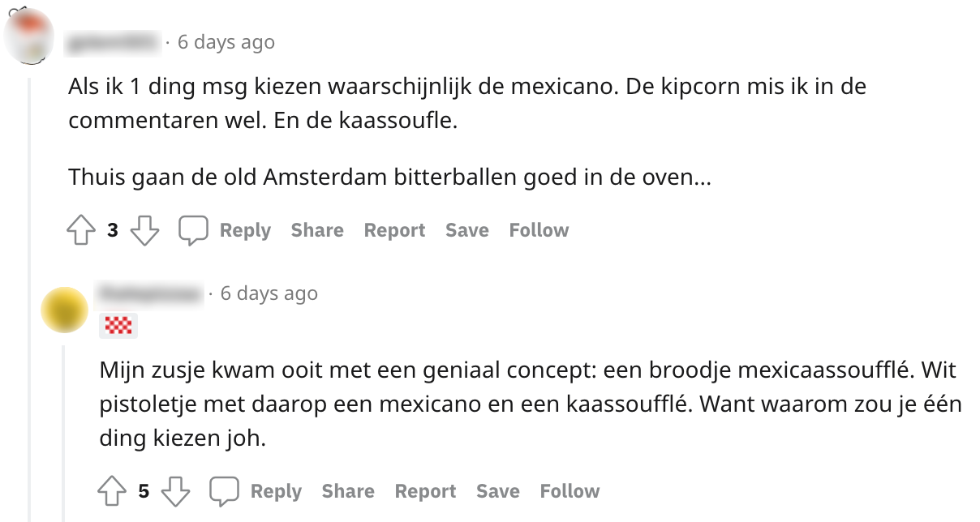Click speech bubble icon on the reply comment

224,491
